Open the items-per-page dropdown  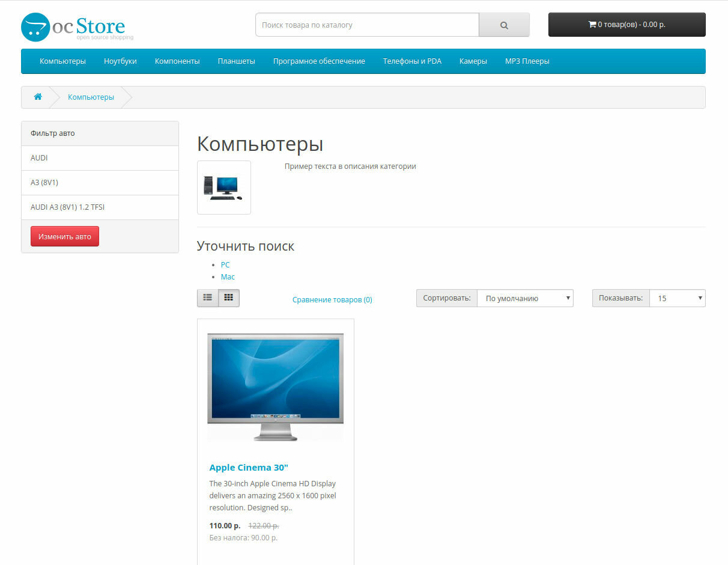tap(677, 298)
